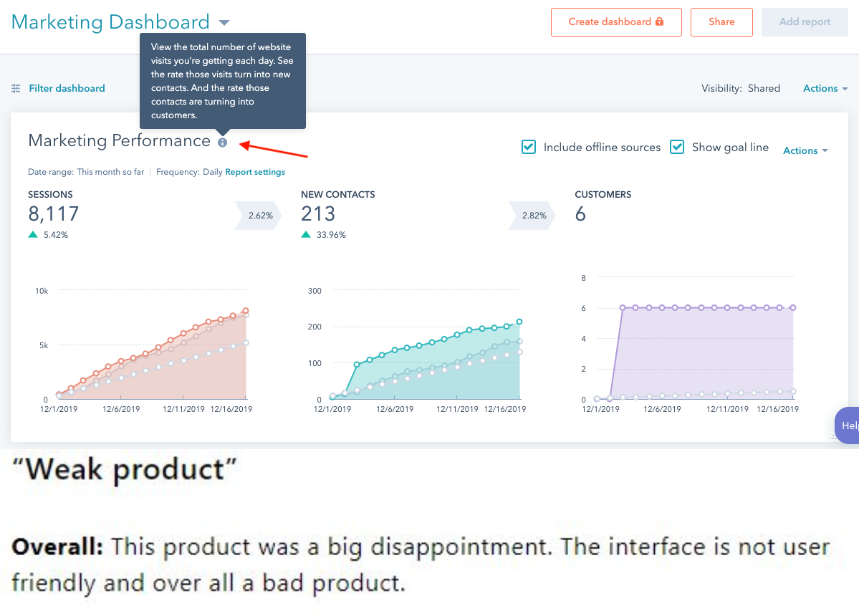This screenshot has width=859, height=616.
Task: Open the Help chat bubble
Action: (x=848, y=425)
